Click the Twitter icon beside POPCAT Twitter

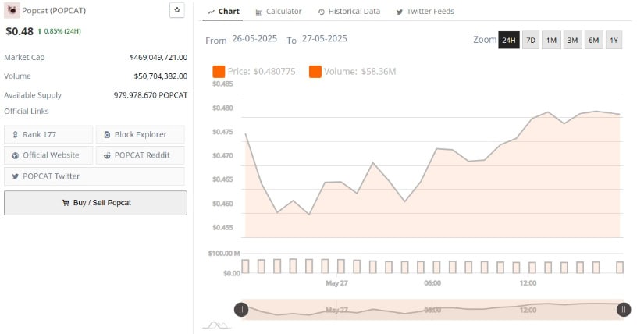[x=15, y=176]
